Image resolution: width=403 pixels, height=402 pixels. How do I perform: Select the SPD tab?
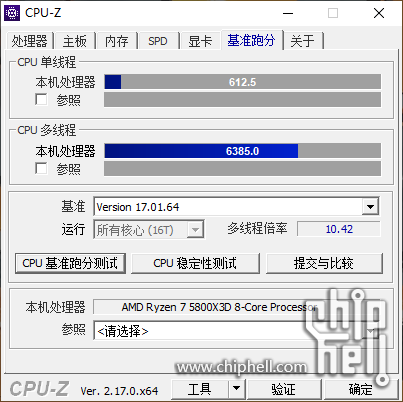point(158,41)
